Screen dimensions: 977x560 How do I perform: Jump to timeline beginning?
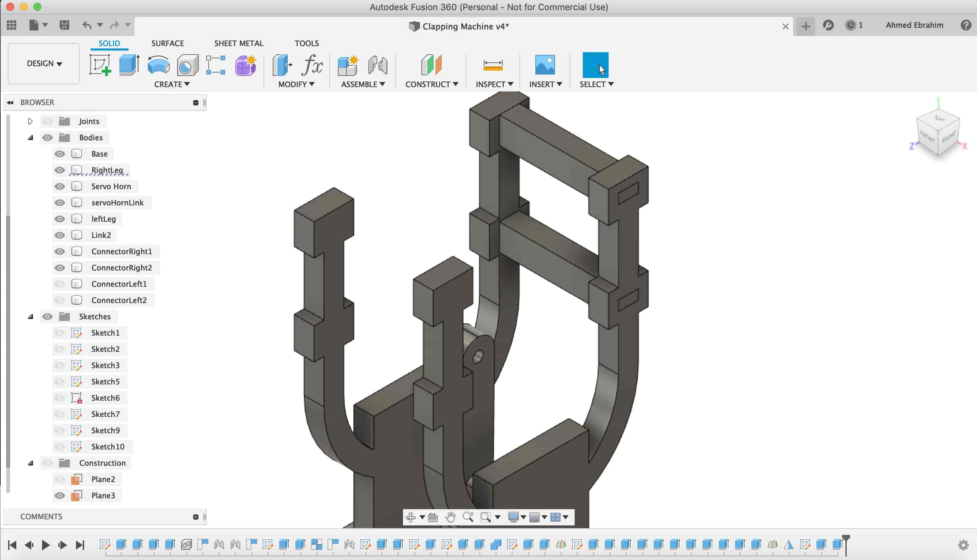(x=12, y=545)
